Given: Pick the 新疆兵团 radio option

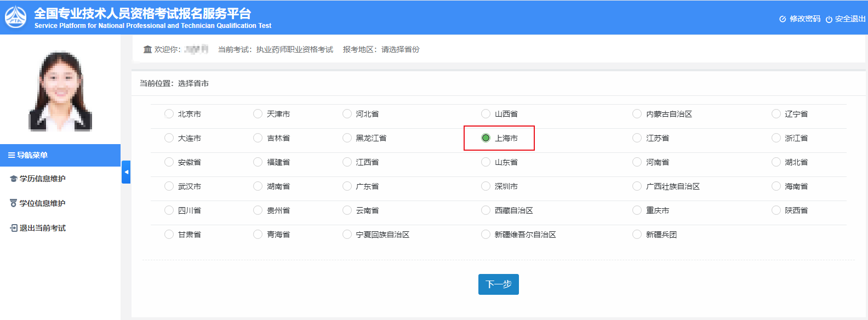Looking at the screenshot, I should click(x=637, y=235).
